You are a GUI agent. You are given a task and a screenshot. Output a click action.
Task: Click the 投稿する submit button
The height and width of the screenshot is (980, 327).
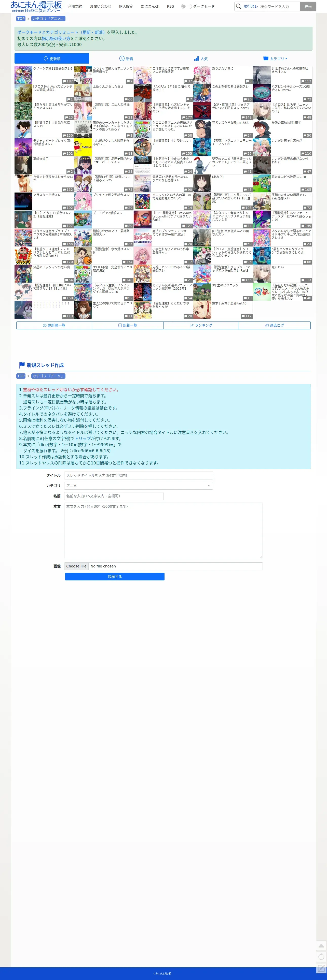[x=115, y=577]
